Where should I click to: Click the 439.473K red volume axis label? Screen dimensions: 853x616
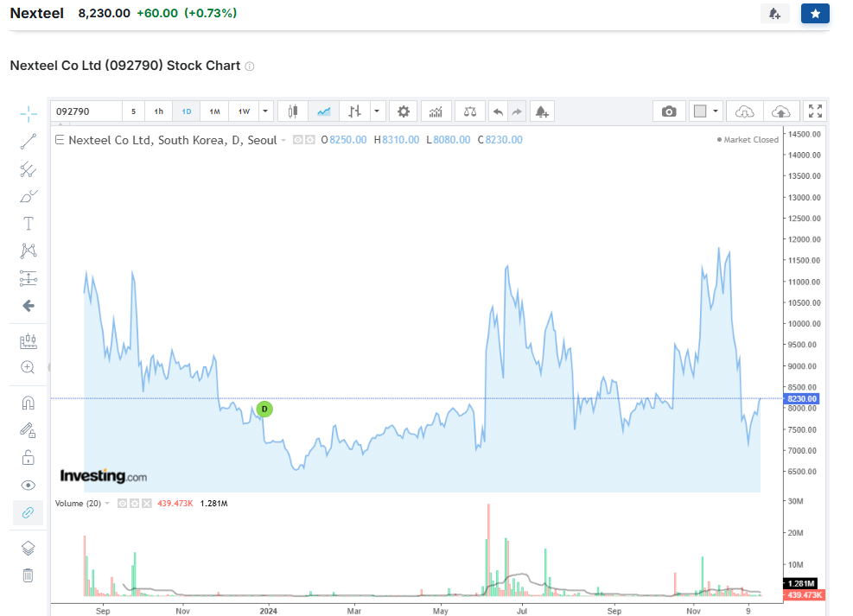805,594
